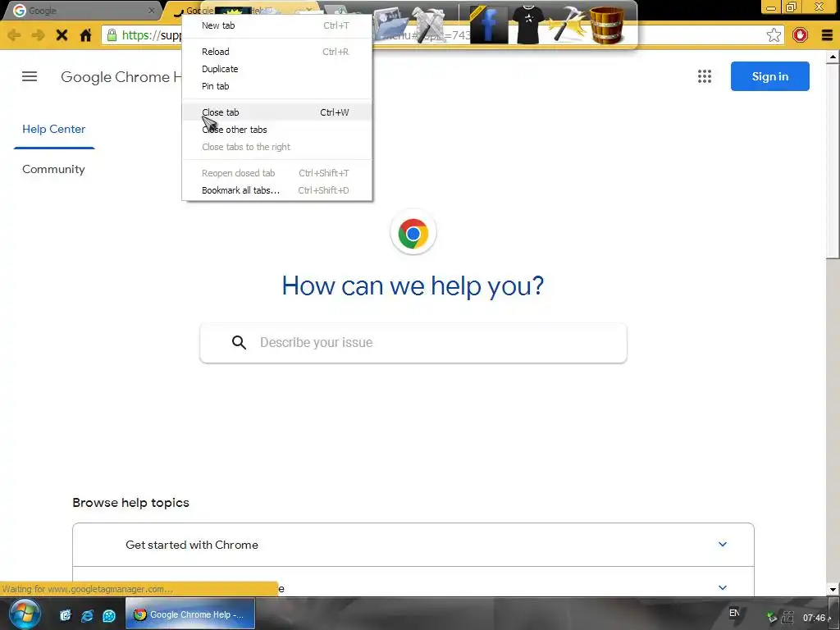This screenshot has height=630, width=840.
Task: Click the EN language indicator
Action: (x=734, y=613)
